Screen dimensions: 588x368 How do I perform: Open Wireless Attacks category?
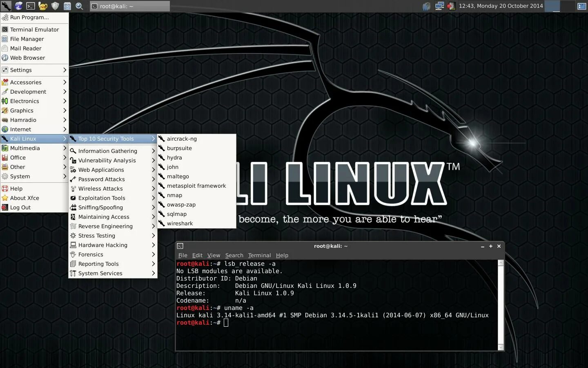113,188
